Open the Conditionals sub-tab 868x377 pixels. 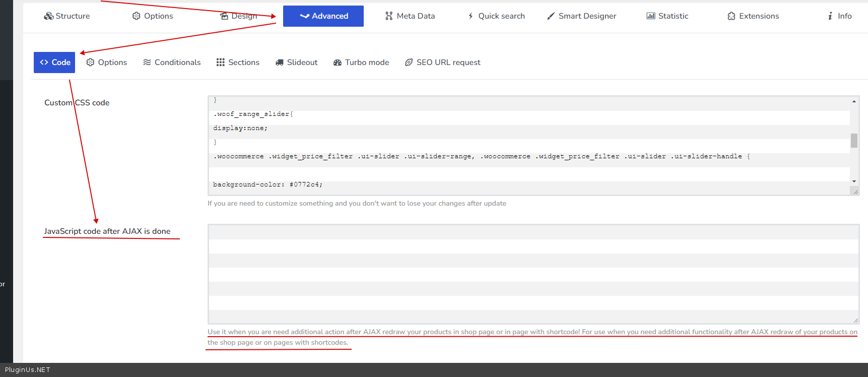pos(172,62)
